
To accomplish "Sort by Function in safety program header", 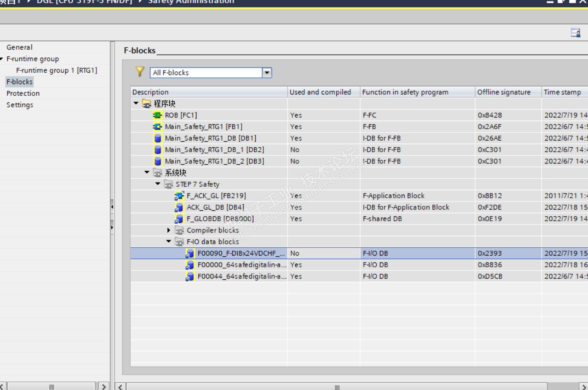I will pyautogui.click(x=418, y=92).
